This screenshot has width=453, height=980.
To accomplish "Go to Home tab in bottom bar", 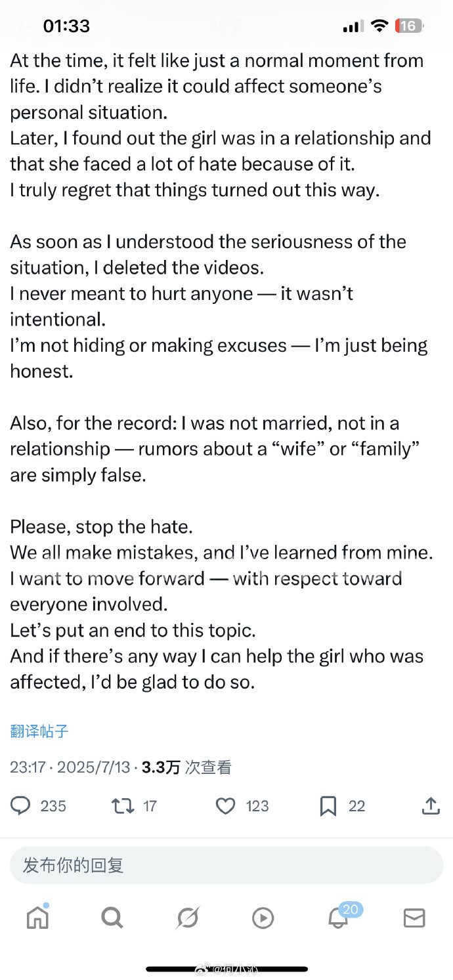I will tap(37, 918).
